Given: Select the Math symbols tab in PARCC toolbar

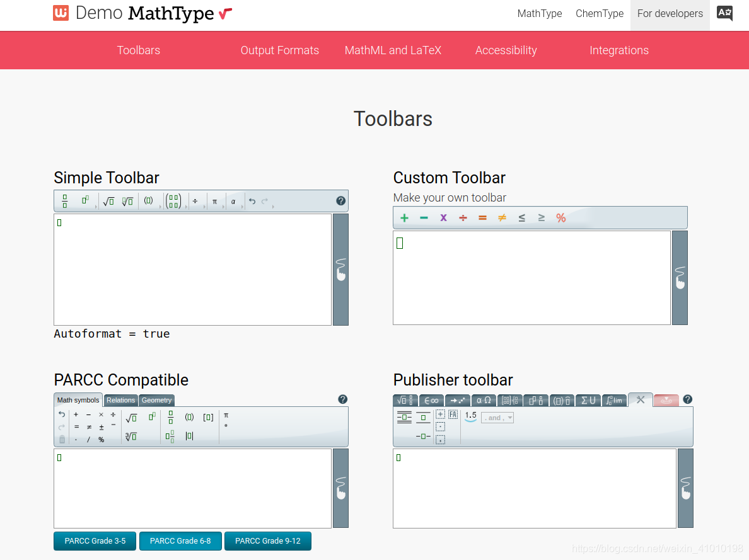Looking at the screenshot, I should 78,400.
